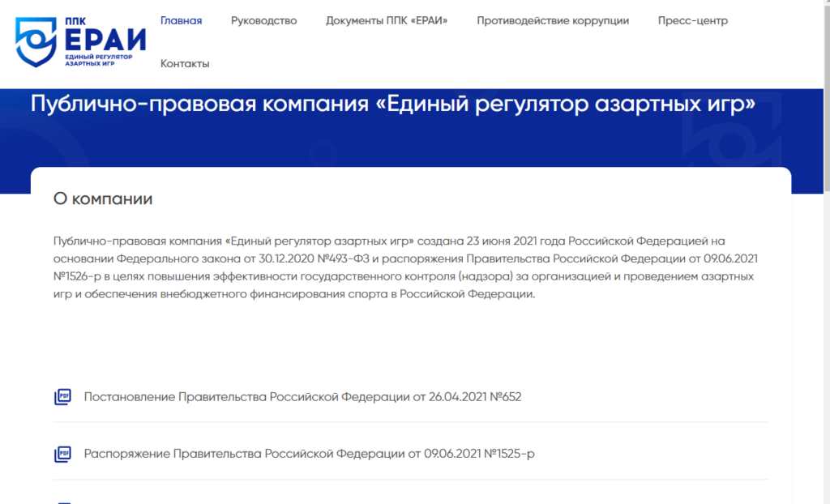The image size is (830, 504).
Task: Open Документы ППК «ЕРАИ» menu item
Action: 387,20
